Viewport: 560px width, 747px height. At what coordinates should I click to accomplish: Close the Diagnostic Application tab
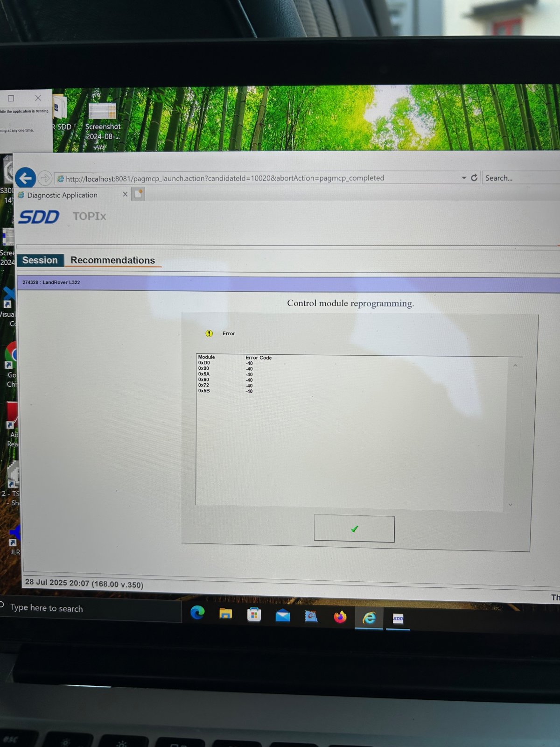(125, 194)
